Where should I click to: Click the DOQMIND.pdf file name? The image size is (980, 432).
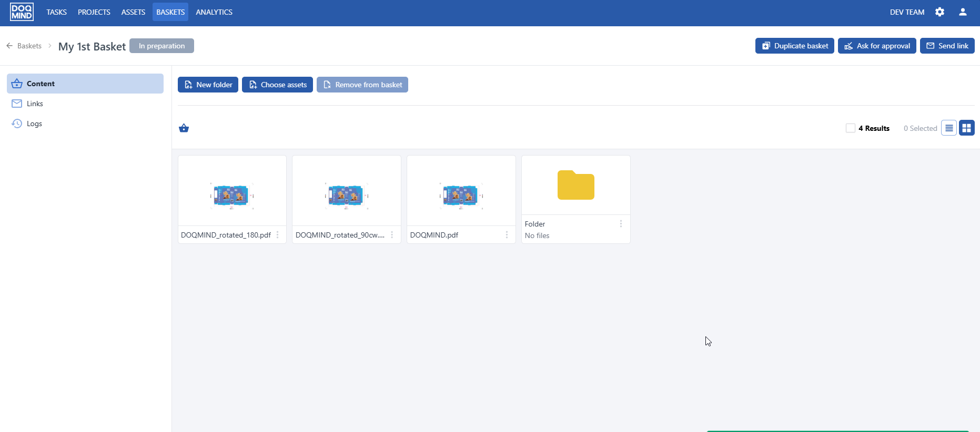coord(434,235)
